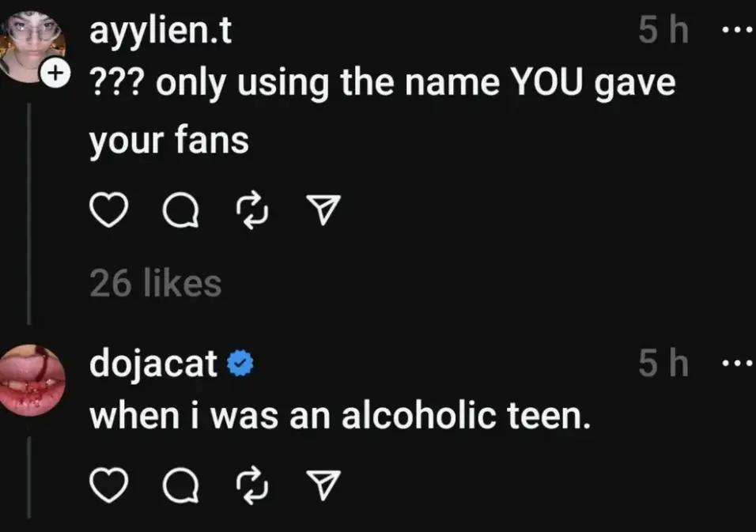This screenshot has width=756, height=532.
Task: Open dojacat's "alcoholic teen" reply text
Action: (340, 415)
